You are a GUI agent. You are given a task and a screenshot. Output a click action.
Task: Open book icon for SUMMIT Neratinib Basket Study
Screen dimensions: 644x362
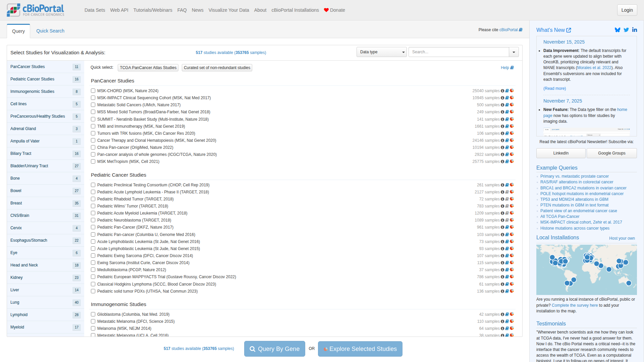(x=507, y=119)
